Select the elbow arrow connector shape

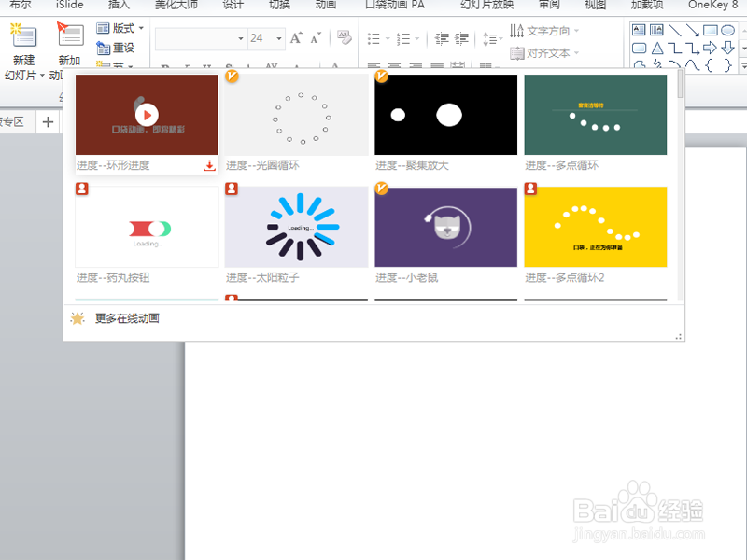pyautogui.click(x=692, y=49)
